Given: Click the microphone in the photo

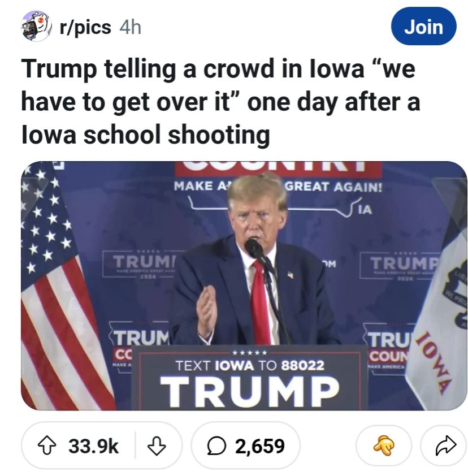Looking at the screenshot, I should (255, 249).
